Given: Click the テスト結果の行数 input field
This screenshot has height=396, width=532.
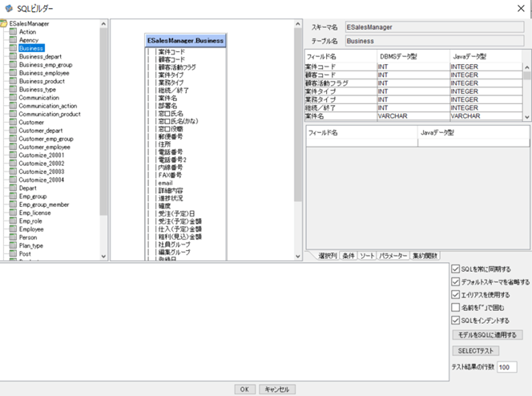Looking at the screenshot, I should coord(507,367).
